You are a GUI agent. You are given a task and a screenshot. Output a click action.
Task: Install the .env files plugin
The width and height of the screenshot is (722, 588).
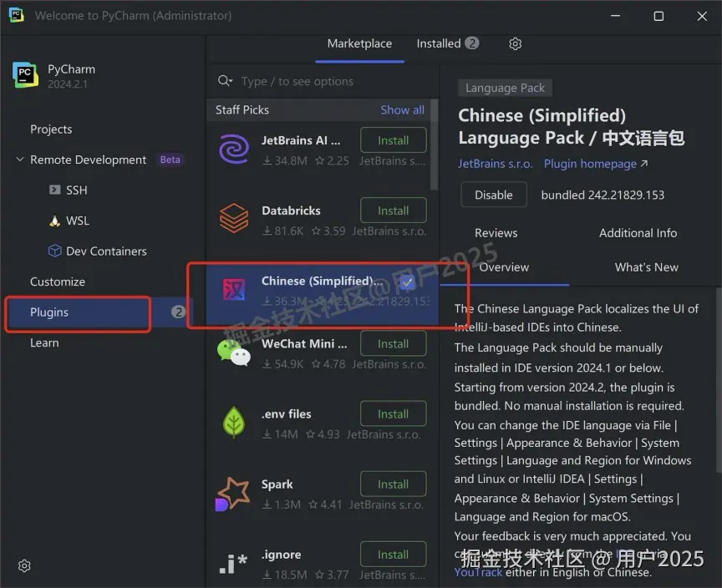coord(394,413)
